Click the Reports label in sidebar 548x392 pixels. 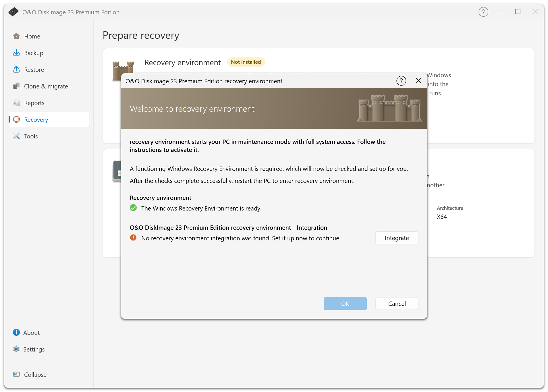34,103
